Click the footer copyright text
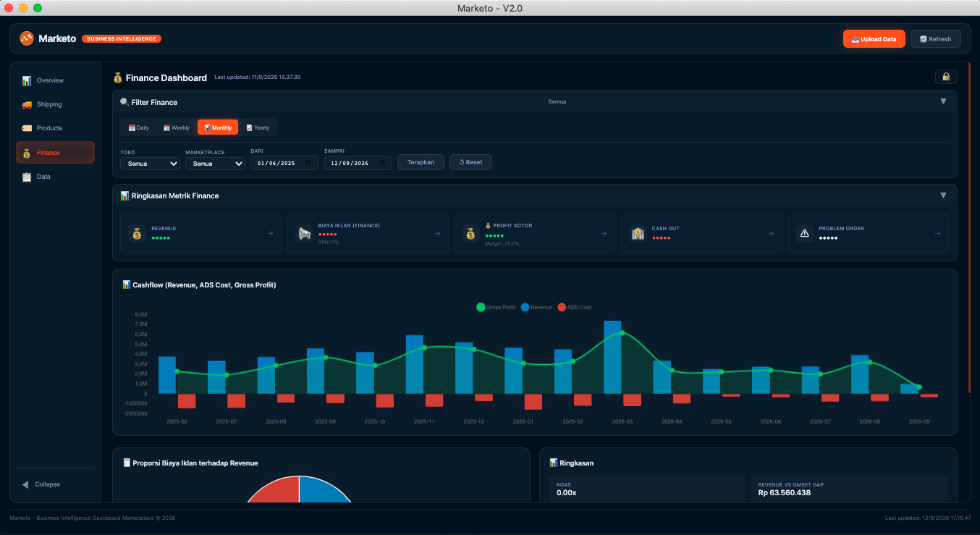Viewport: 980px width, 535px height. pos(93,518)
